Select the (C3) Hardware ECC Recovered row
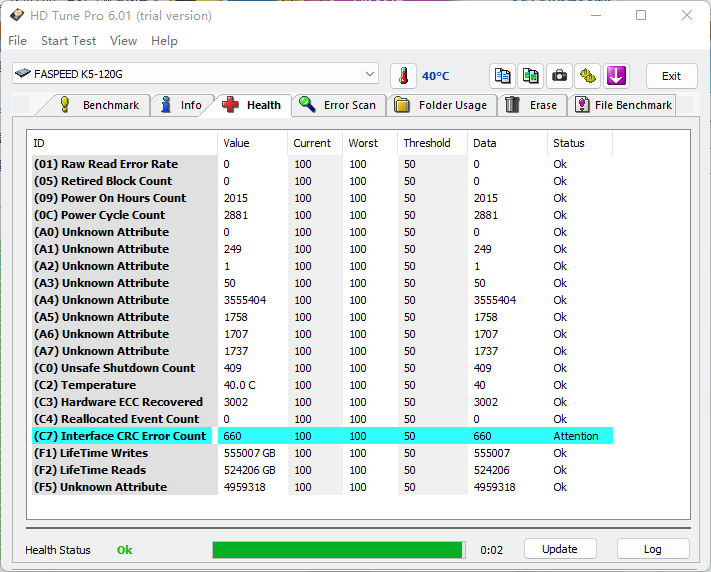 tap(322, 402)
